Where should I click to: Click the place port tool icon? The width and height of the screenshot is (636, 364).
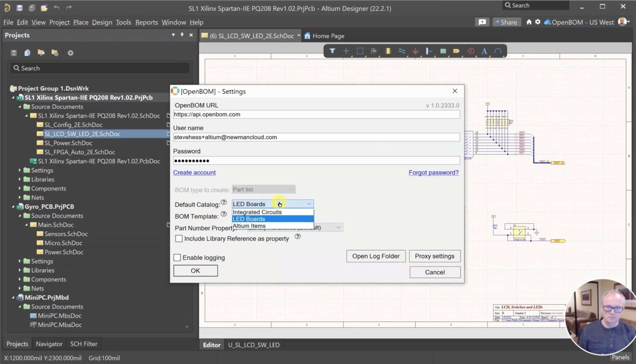(x=429, y=51)
